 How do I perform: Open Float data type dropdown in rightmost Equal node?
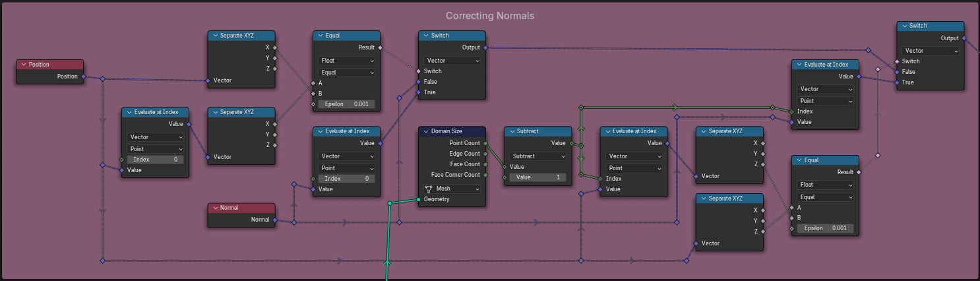[x=826, y=185]
